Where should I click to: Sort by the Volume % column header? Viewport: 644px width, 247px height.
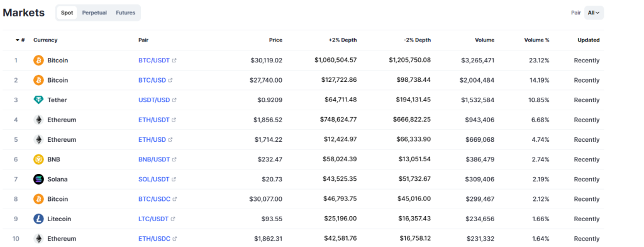(536, 40)
